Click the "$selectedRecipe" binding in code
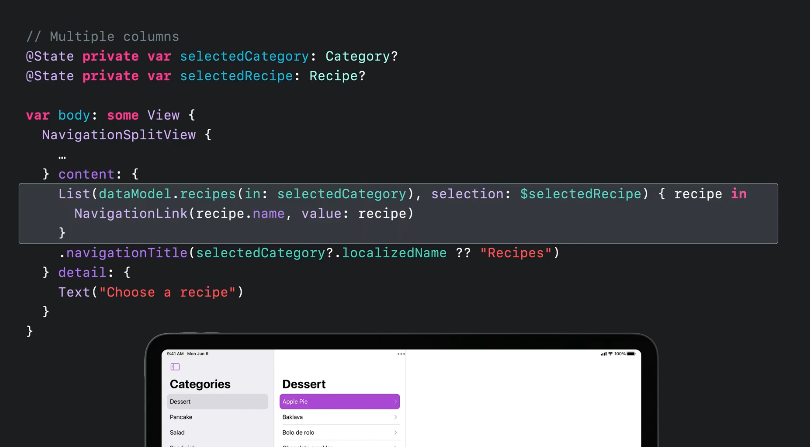810x447 pixels. [x=580, y=194]
